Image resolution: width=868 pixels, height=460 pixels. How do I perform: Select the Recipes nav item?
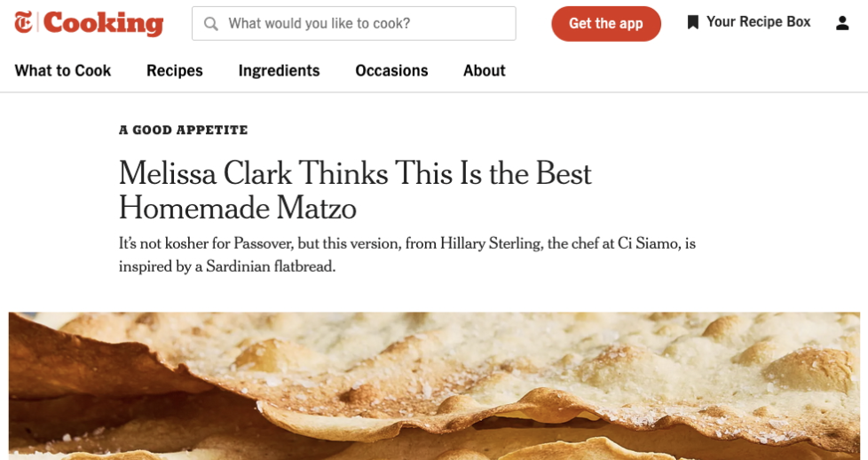point(175,71)
